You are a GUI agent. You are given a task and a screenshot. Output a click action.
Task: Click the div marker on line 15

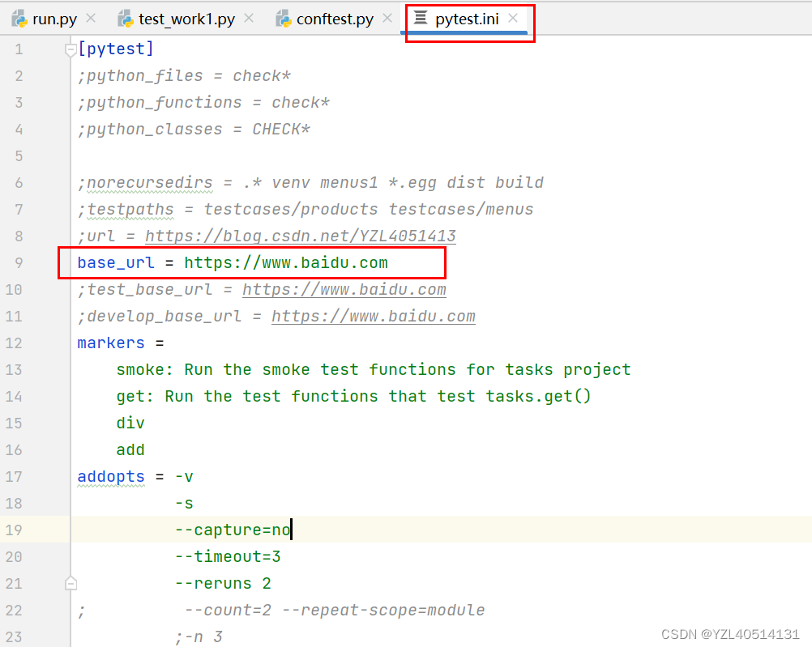pyautogui.click(x=130, y=423)
